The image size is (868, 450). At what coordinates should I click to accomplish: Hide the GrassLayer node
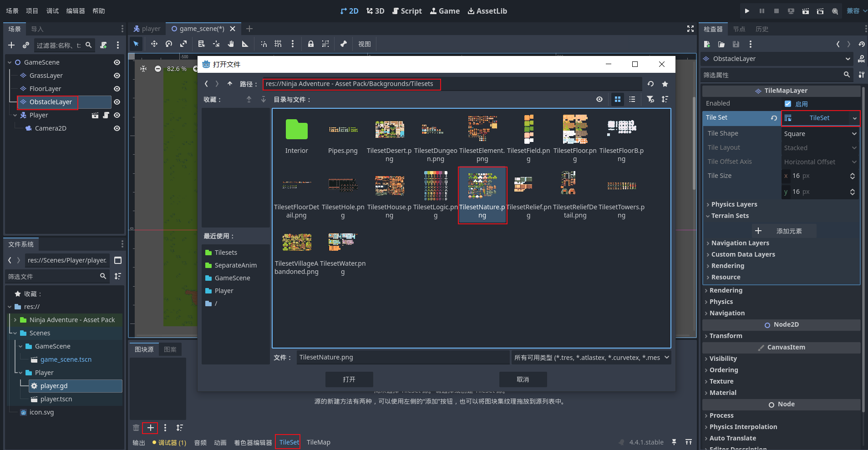click(x=117, y=76)
